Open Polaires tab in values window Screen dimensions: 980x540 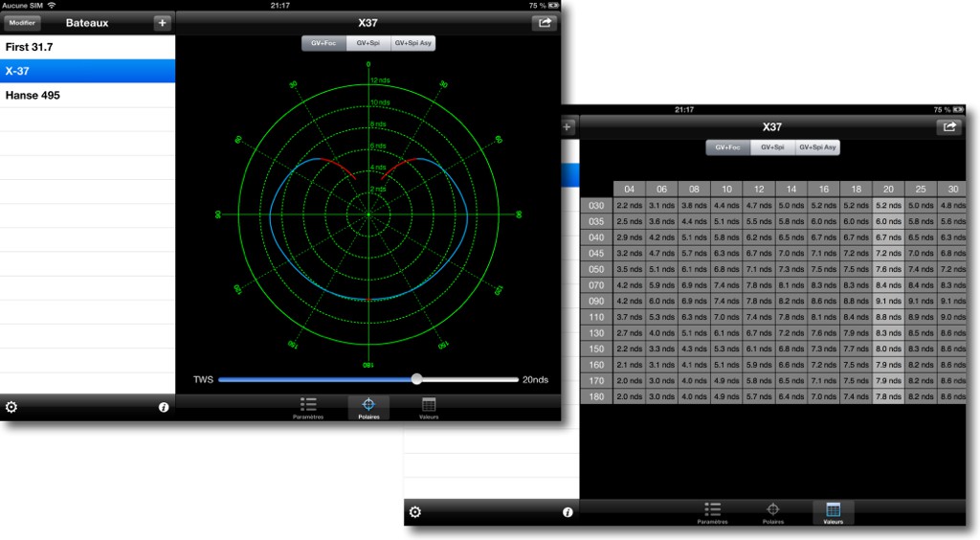click(773, 513)
